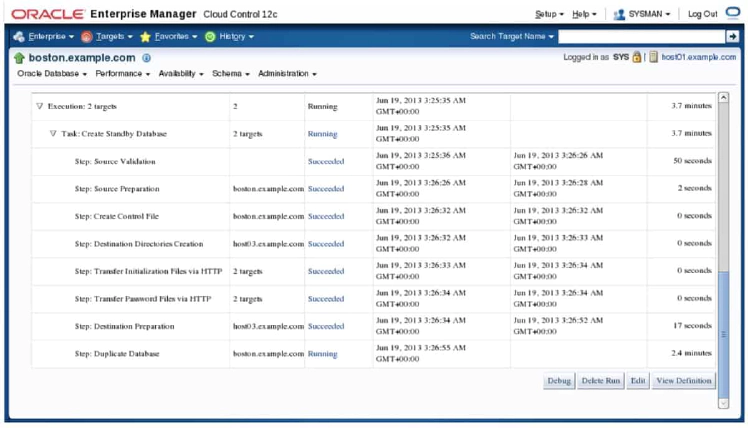Click the Favorites star icon
Image resolution: width=750 pixels, height=428 pixels.
145,36
